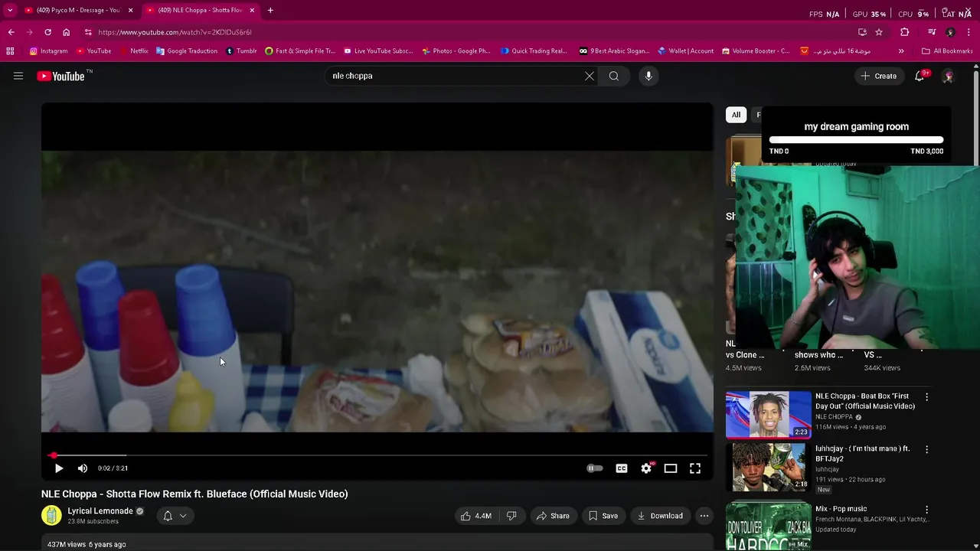Click the Create button
The height and width of the screenshot is (551, 980).
(879, 76)
